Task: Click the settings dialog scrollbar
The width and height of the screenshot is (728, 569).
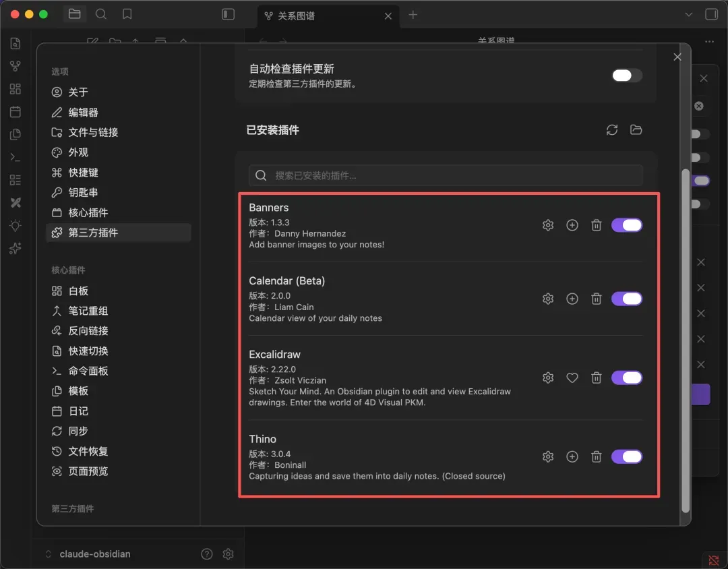Action: click(686, 341)
